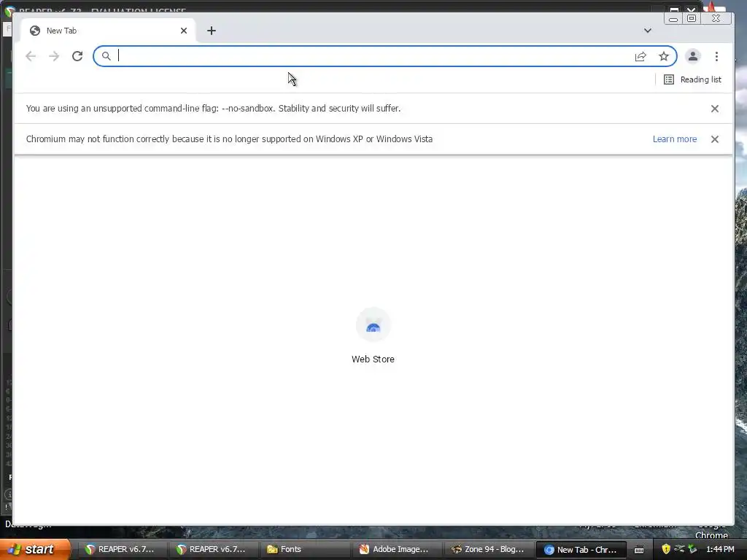Image resolution: width=747 pixels, height=560 pixels.
Task: Click the taskbar clock showing 1:44 PM
Action: point(720,549)
